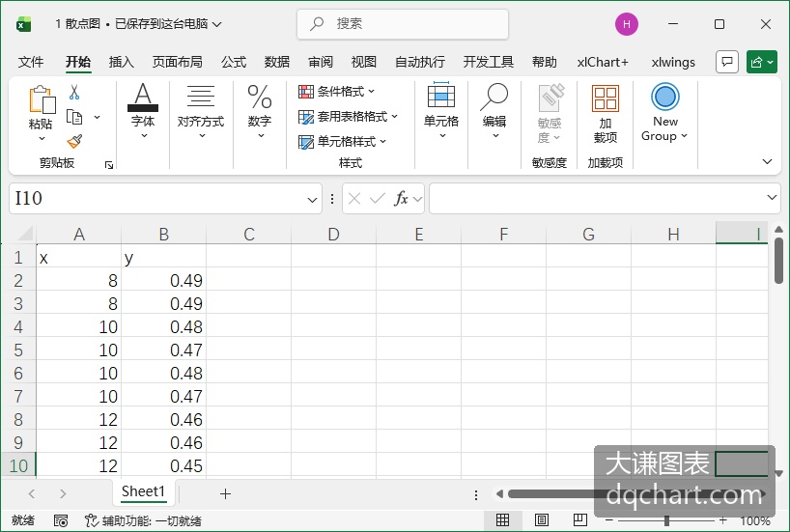Open clipboard pane dialog launcher

pyautogui.click(x=109, y=165)
